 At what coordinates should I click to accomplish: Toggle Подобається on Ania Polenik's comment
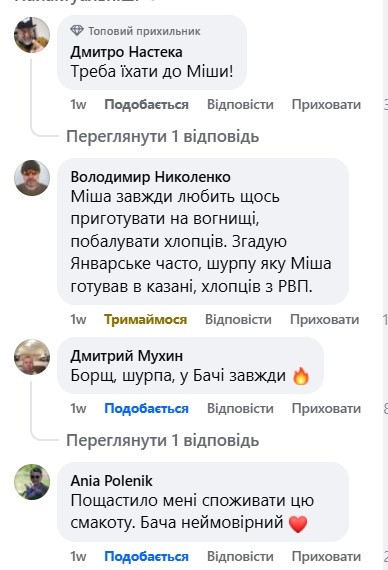click(x=146, y=557)
